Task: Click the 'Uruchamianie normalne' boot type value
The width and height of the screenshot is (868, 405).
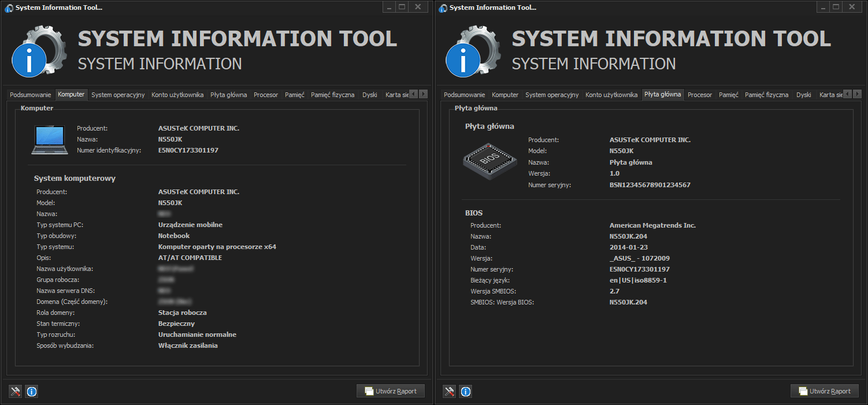Action: (x=197, y=335)
